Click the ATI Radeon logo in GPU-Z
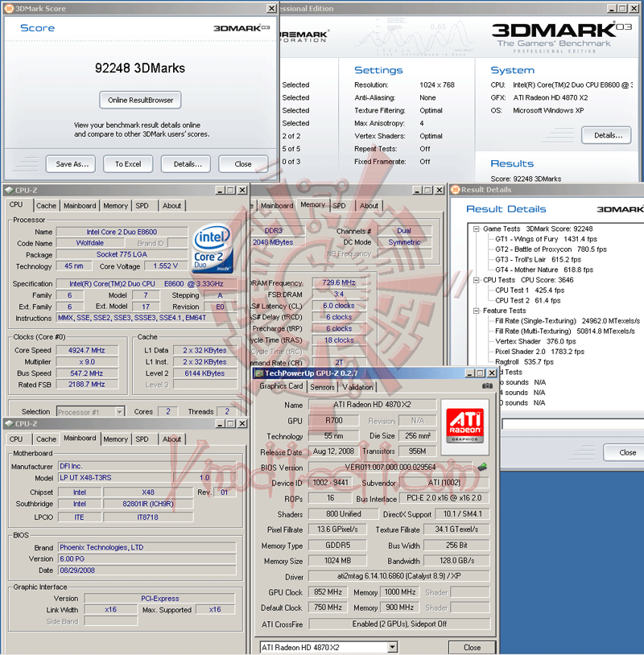Screen dimensions: 644x655 (x=464, y=426)
